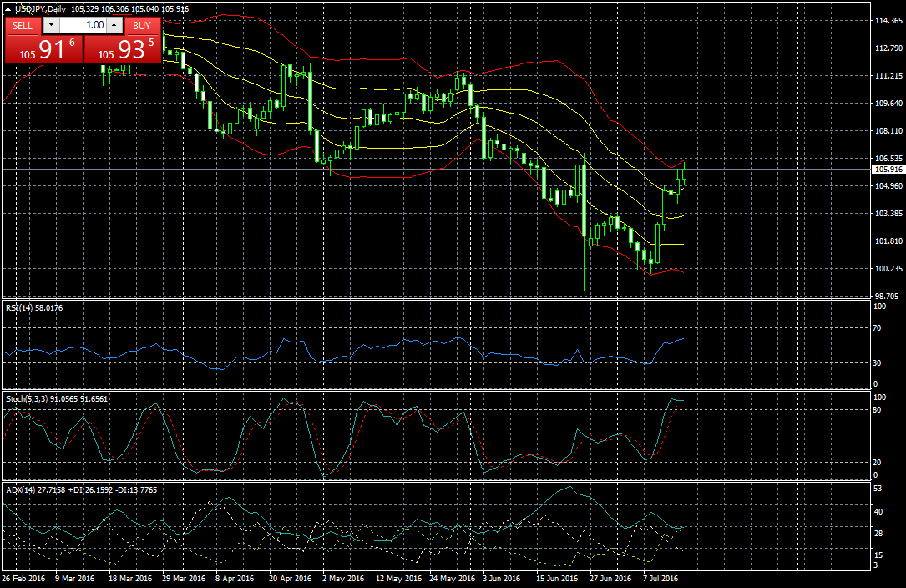The width and height of the screenshot is (906, 588).
Task: Select the 26 Feb 2016 date label
Action: point(24,578)
